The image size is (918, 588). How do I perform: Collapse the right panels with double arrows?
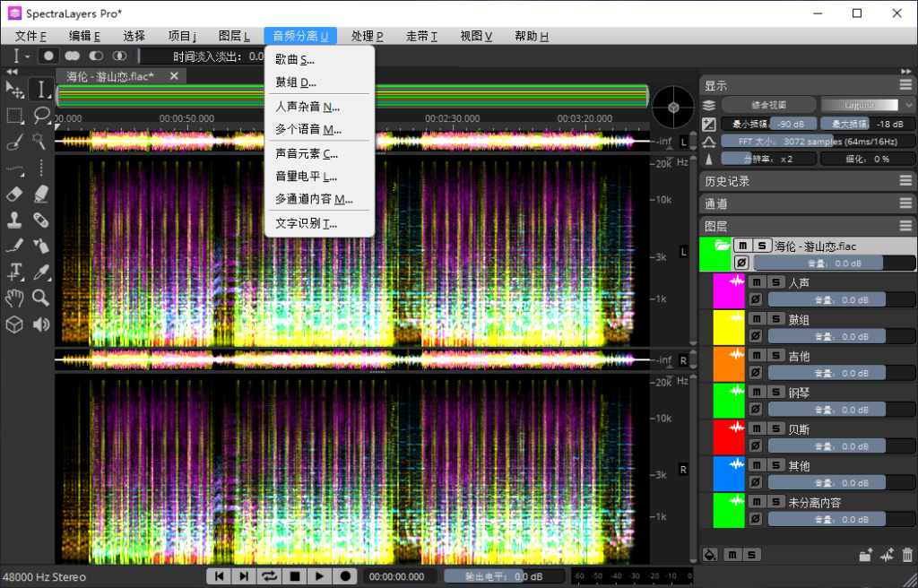point(907,72)
